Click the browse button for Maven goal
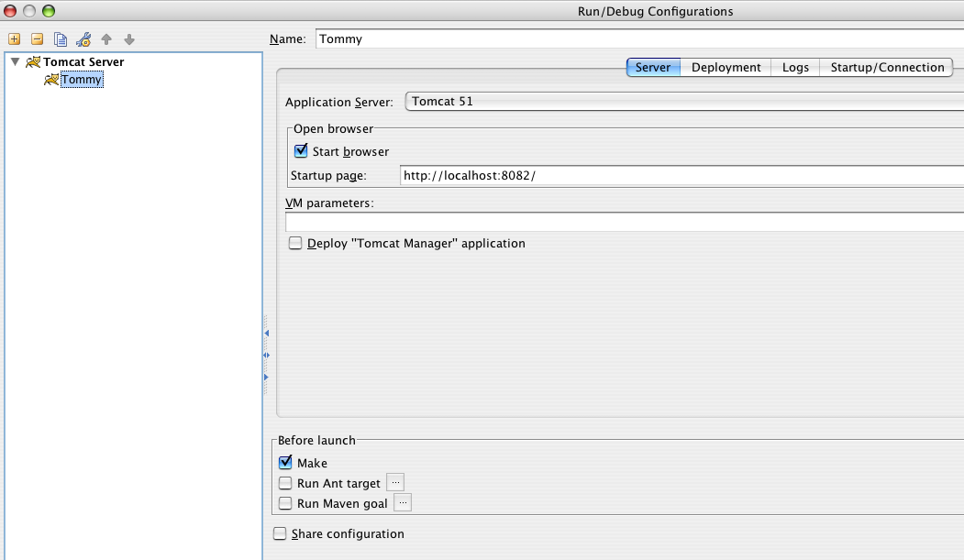Viewport: 964px width, 560px height. tap(403, 502)
